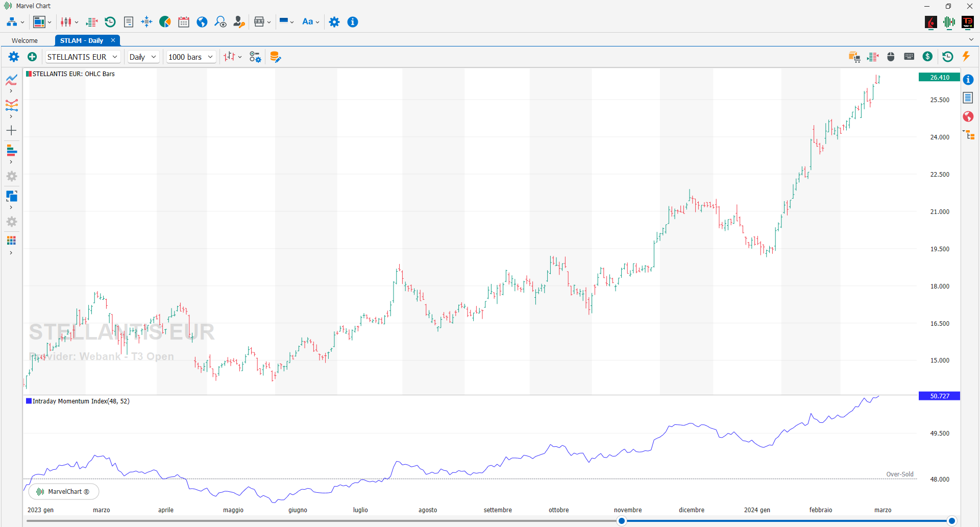
Task: Click the user with key icon
Action: click(x=239, y=22)
